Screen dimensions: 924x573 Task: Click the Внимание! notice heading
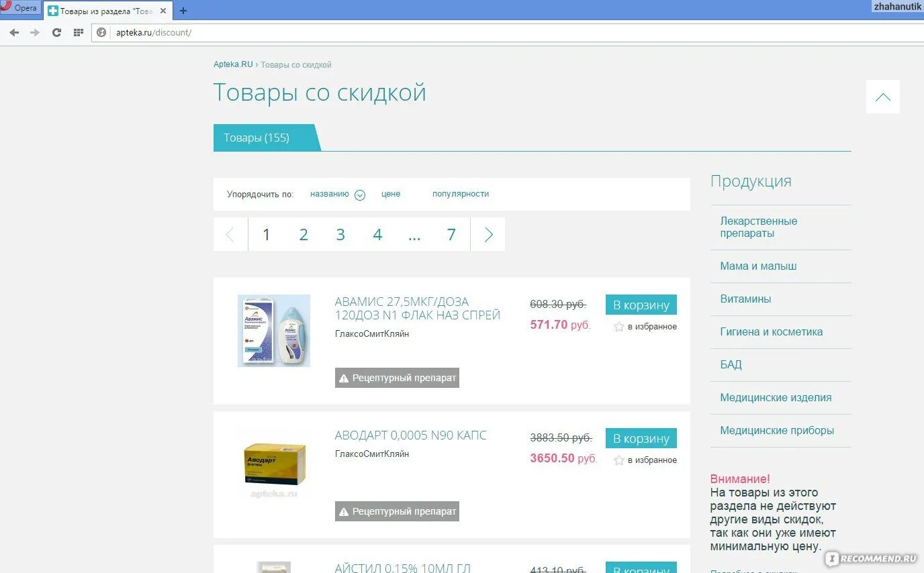(740, 479)
